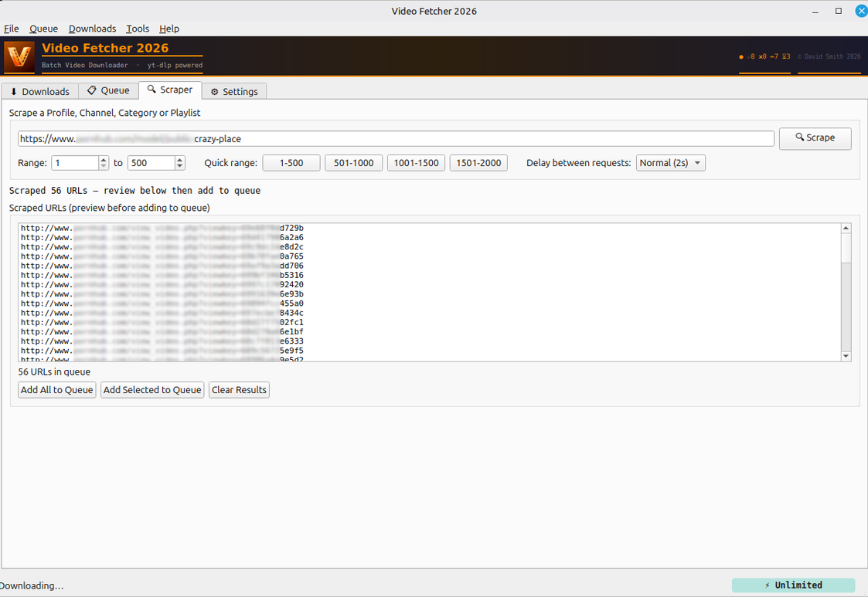Screen dimensions: 868x597
Task: Switch to the Queue tab
Action: click(108, 90)
